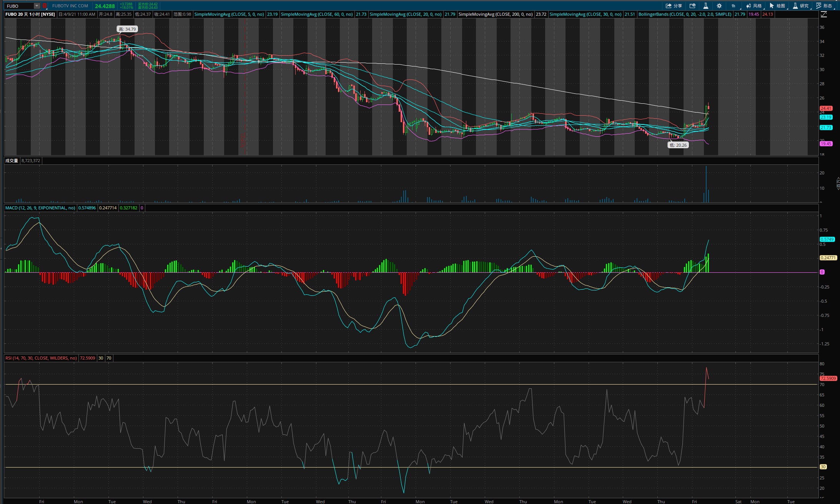
Task: Click SimpleMovingAvg (CLOSE, 200, 0, no) label
Action: click(496, 14)
